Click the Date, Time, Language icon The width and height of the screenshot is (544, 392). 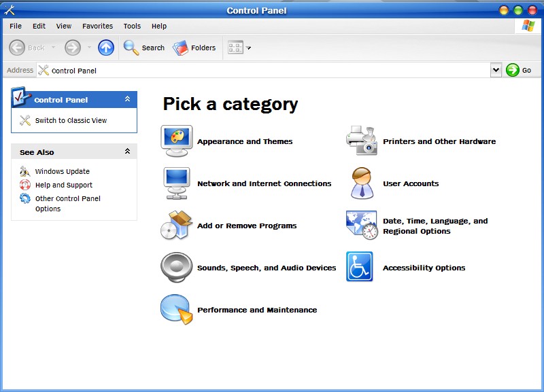[x=362, y=226]
